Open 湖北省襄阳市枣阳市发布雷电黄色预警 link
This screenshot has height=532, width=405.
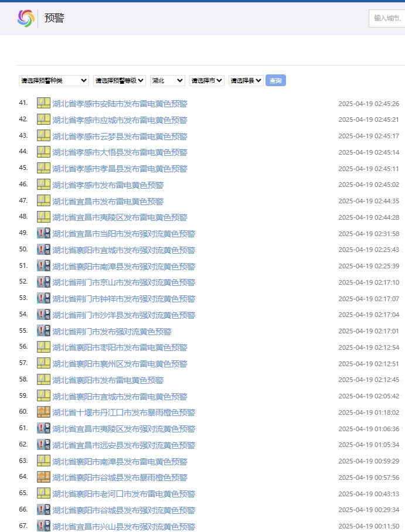pyautogui.click(x=120, y=348)
